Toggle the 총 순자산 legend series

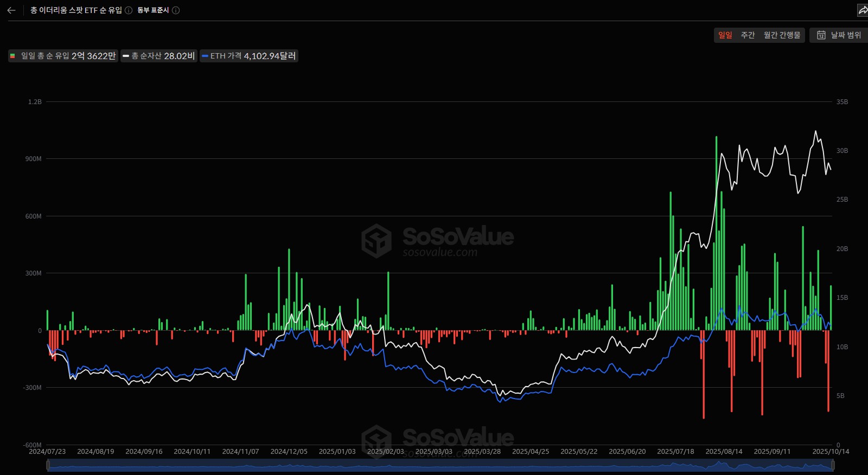coord(158,56)
